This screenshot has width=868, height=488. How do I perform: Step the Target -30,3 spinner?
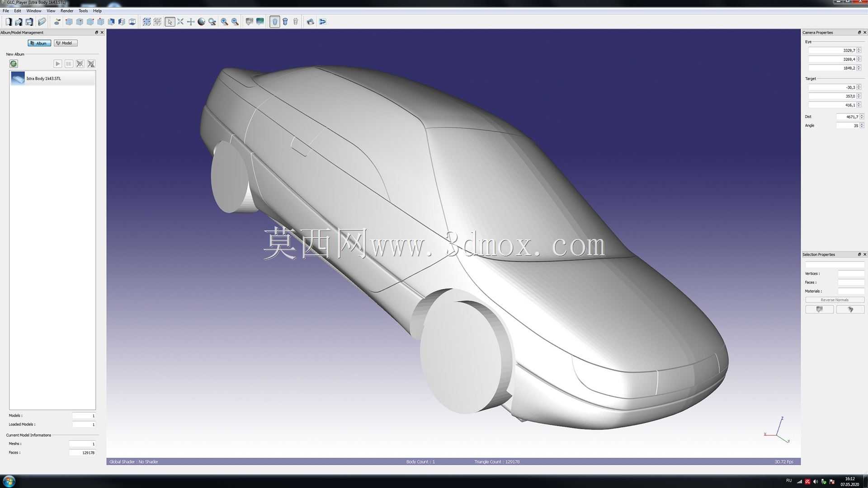coord(859,87)
